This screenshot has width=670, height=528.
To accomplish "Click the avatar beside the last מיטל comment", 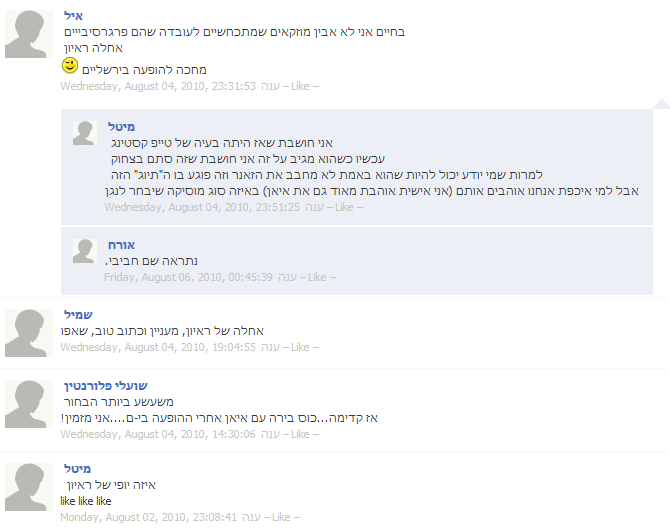I will (29, 487).
